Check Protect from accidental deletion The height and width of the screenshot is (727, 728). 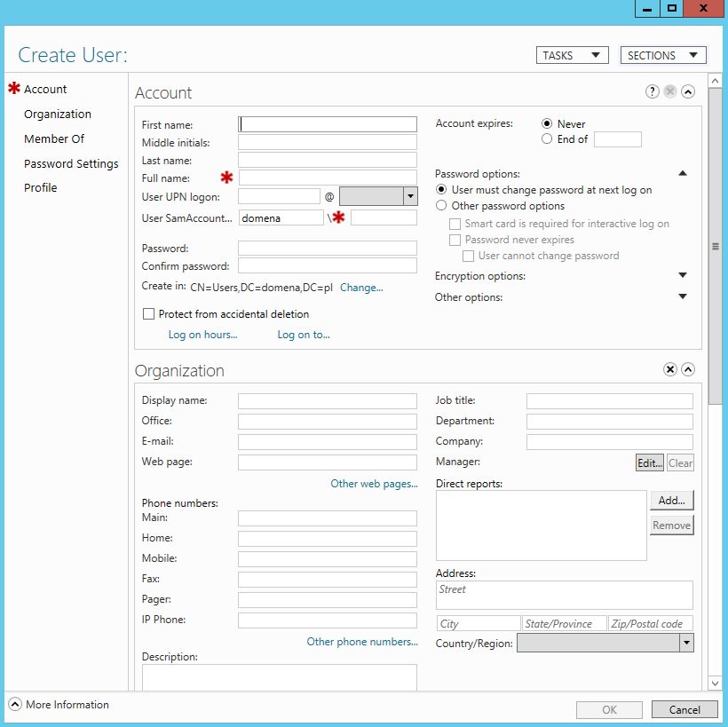tap(148, 314)
